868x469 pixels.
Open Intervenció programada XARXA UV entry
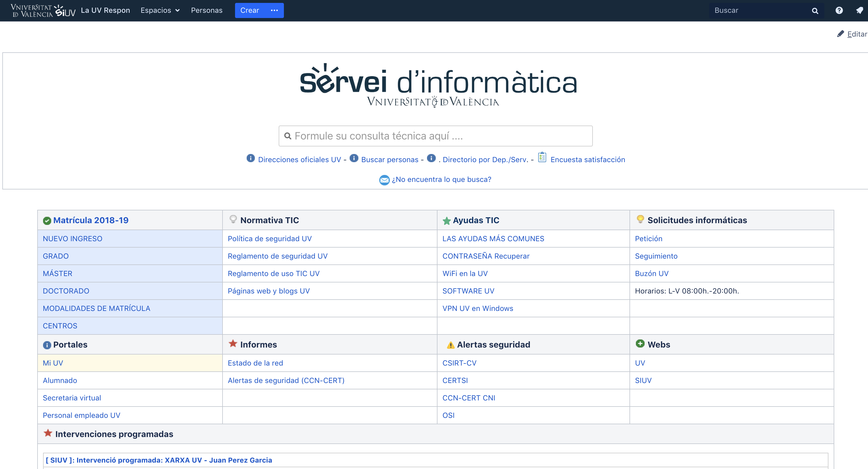(x=159, y=460)
